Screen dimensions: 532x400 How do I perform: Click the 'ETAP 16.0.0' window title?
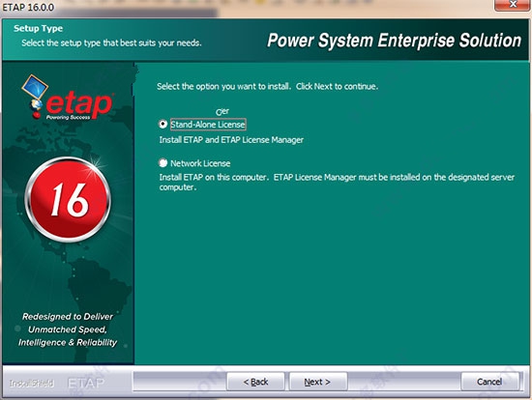28,7
